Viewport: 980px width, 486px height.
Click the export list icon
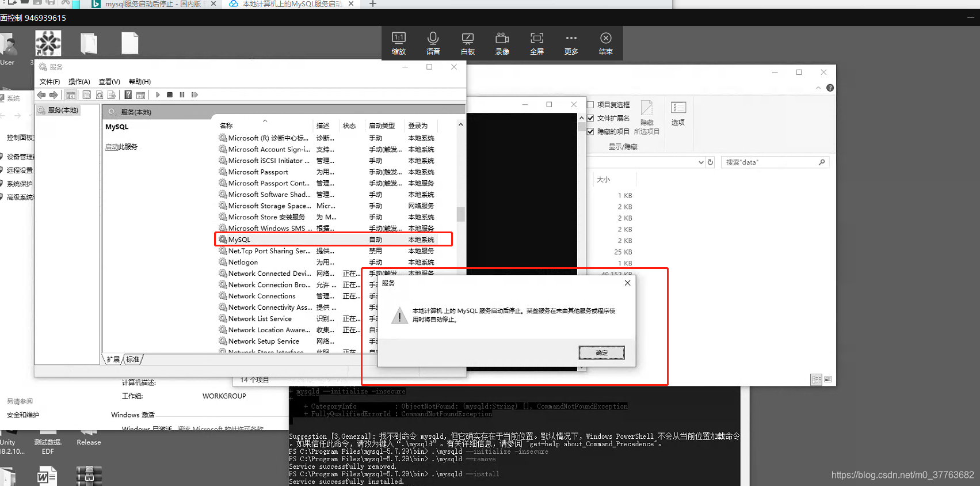[x=112, y=95]
